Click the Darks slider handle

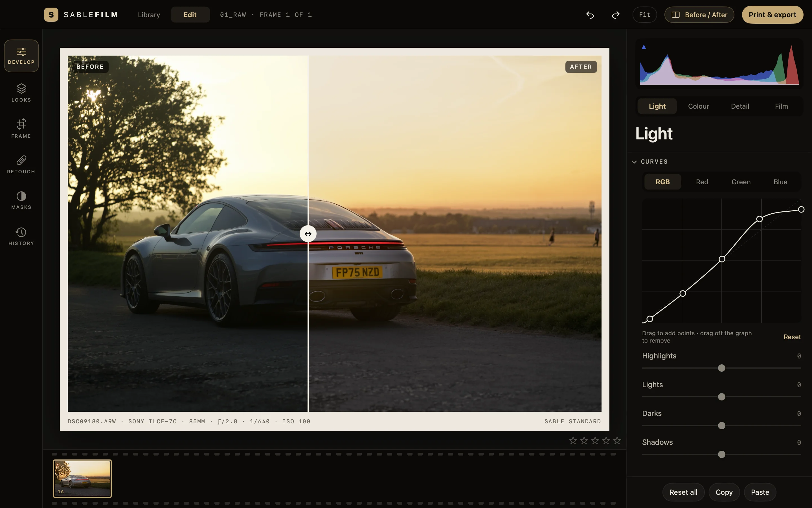coord(721,426)
